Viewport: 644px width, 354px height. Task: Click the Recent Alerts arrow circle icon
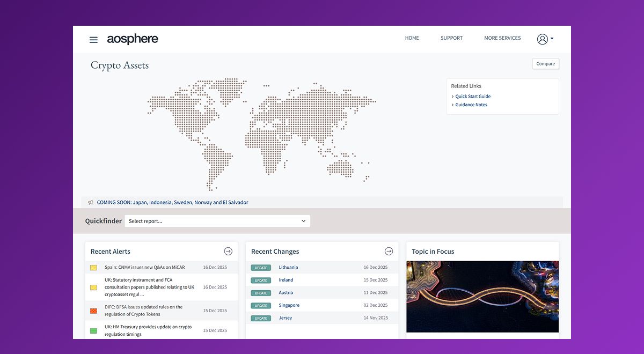[x=228, y=251]
